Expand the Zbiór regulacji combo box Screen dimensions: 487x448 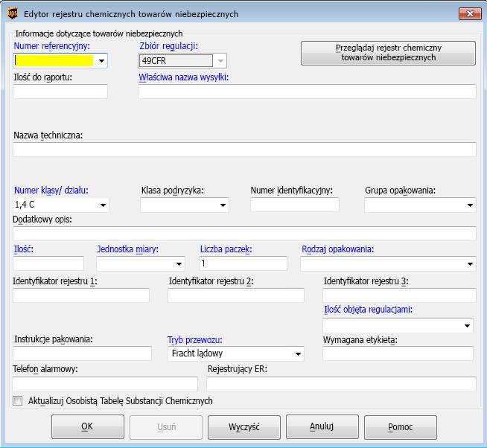point(220,61)
